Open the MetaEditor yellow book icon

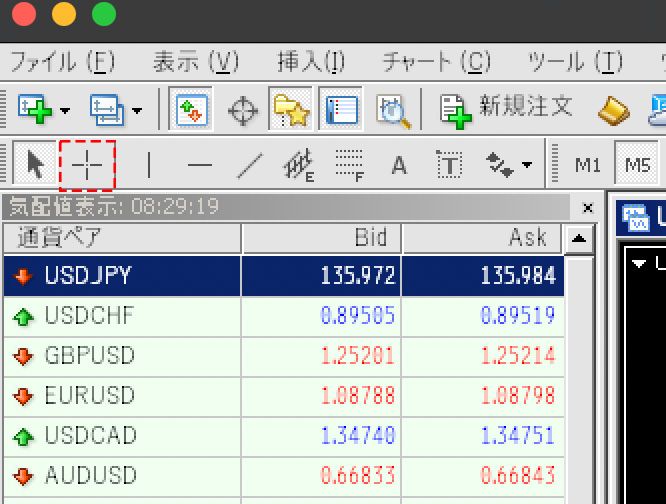coord(614,111)
